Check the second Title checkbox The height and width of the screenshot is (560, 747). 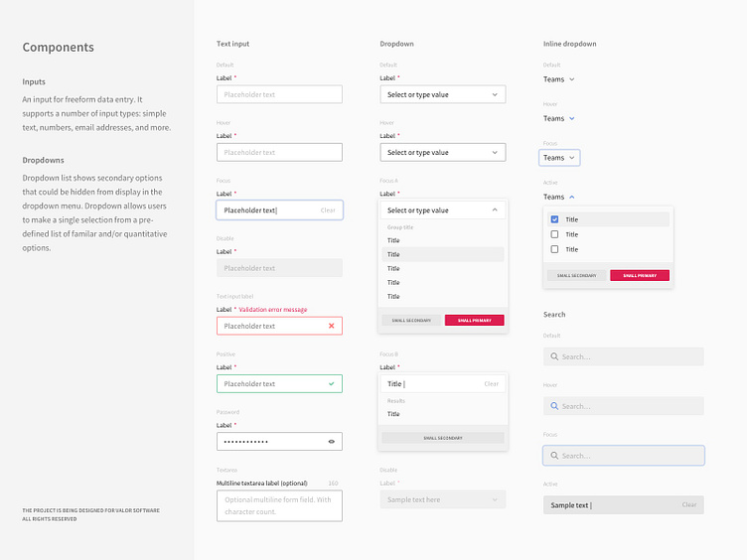[554, 234]
